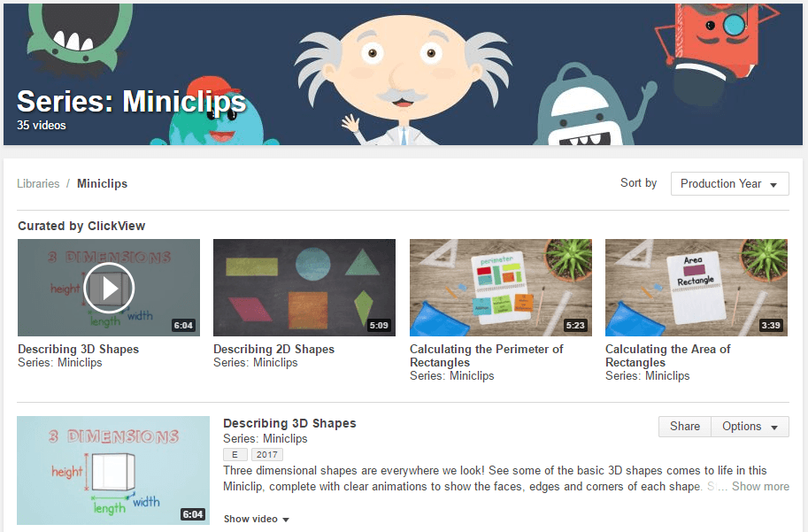
Task: Click the Miniclips breadcrumb item
Action: (102, 184)
